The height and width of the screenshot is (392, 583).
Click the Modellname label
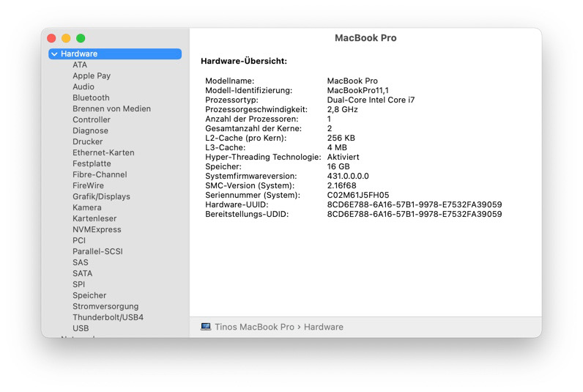[x=230, y=81]
